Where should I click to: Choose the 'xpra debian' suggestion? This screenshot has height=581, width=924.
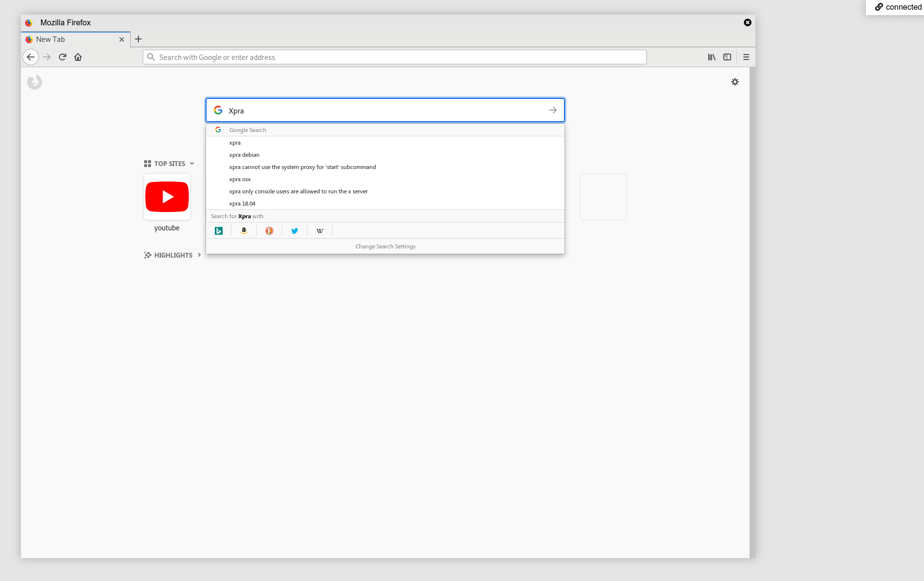pos(385,155)
